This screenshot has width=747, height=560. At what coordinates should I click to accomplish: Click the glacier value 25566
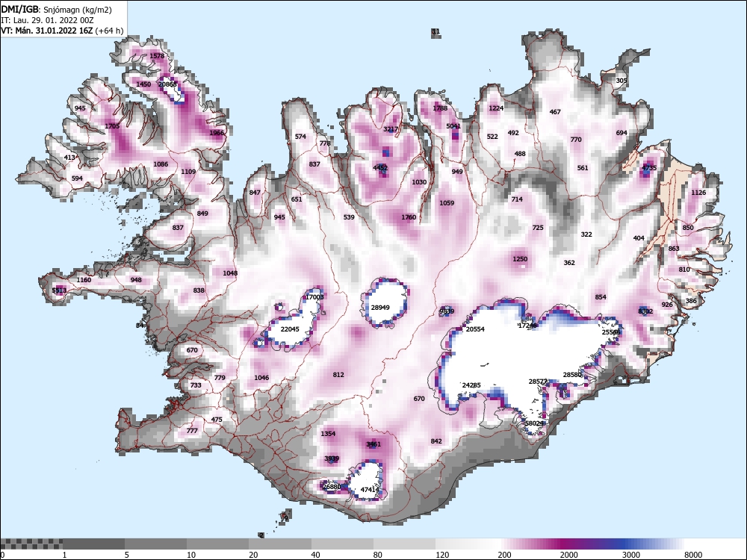(611, 332)
